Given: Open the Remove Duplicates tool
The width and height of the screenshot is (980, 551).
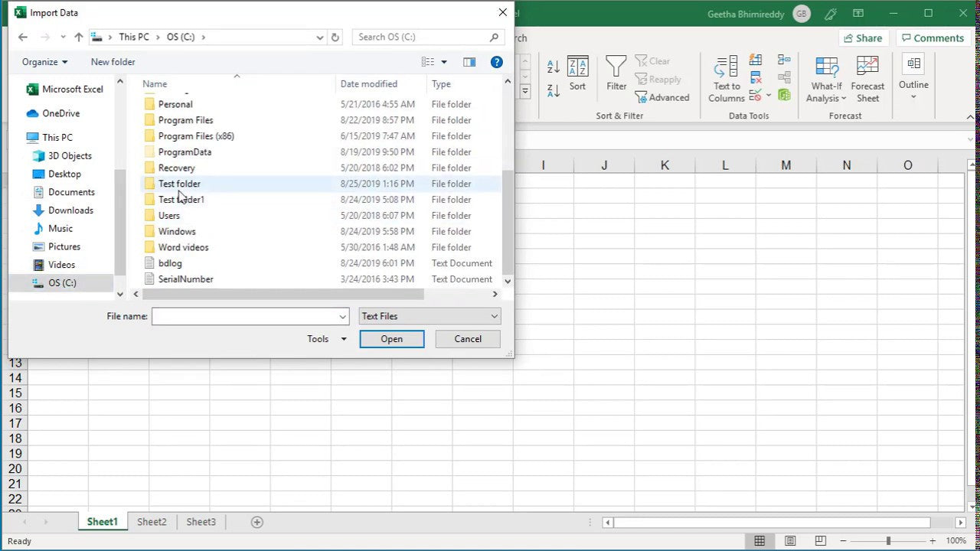Looking at the screenshot, I should 754,77.
